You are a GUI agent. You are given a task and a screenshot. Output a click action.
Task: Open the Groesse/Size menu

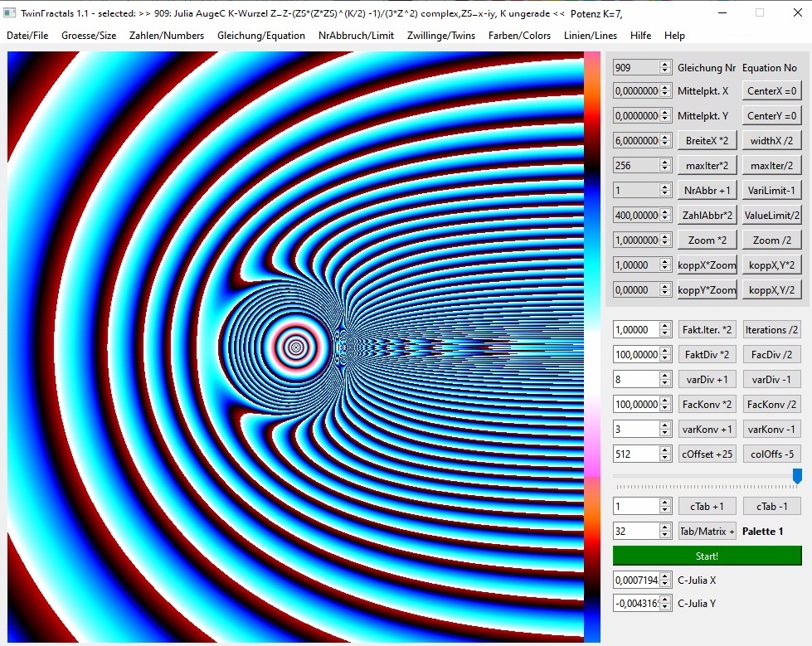[x=89, y=35]
